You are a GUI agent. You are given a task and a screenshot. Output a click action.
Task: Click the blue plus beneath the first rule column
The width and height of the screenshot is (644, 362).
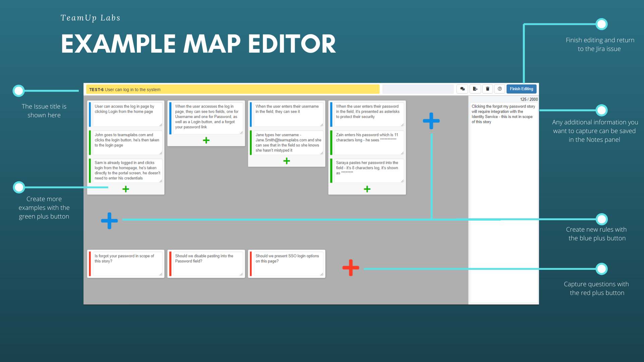(109, 221)
